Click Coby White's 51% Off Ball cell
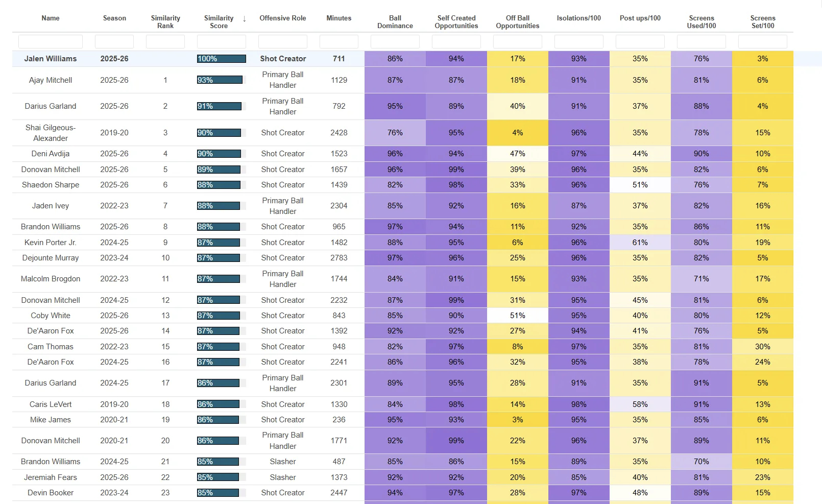This screenshot has width=822, height=504. (x=517, y=316)
